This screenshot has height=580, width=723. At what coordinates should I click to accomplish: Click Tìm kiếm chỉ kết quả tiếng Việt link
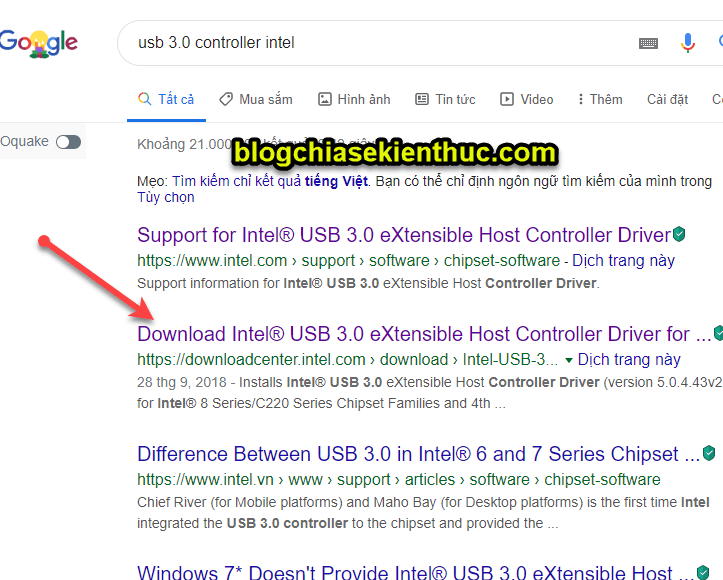(270, 181)
